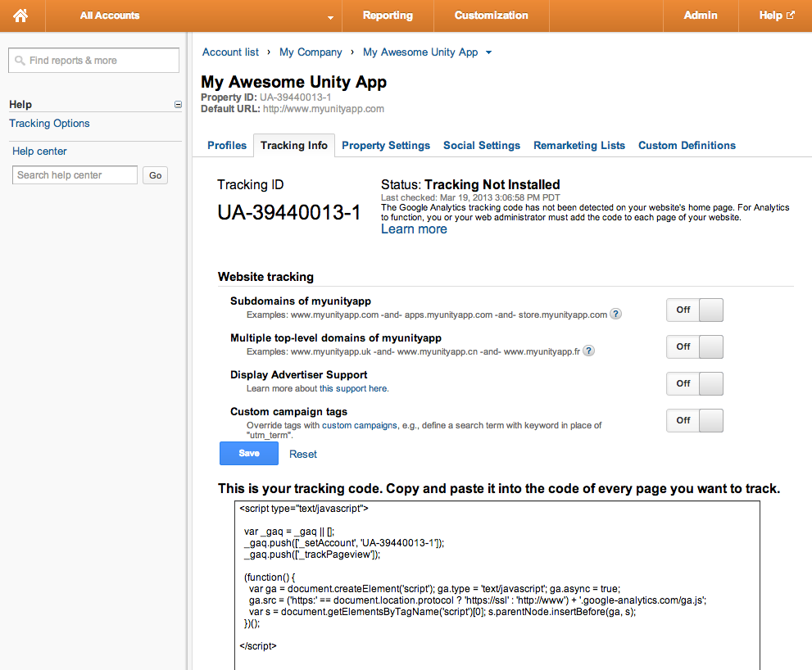Image resolution: width=812 pixels, height=670 pixels.
Task: Click the Last checked timestamp text
Action: pos(470,197)
